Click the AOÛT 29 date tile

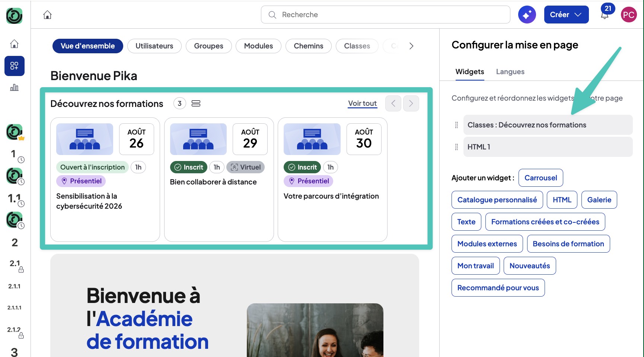pos(250,139)
